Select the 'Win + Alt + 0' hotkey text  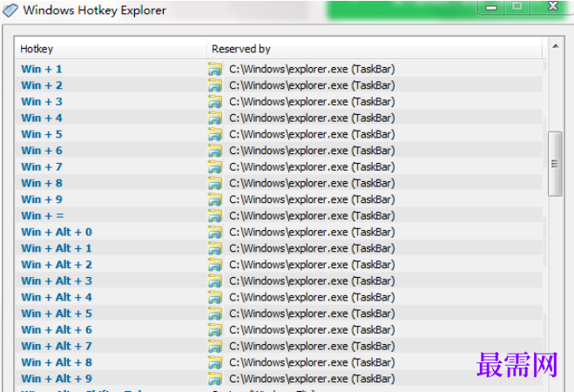pyautogui.click(x=57, y=232)
